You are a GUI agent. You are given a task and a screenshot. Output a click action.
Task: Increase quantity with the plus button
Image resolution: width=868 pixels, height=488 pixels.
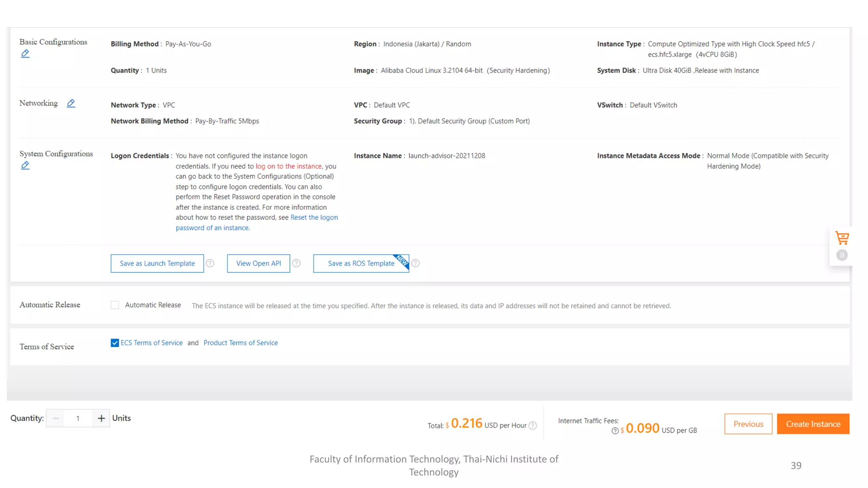[101, 418]
